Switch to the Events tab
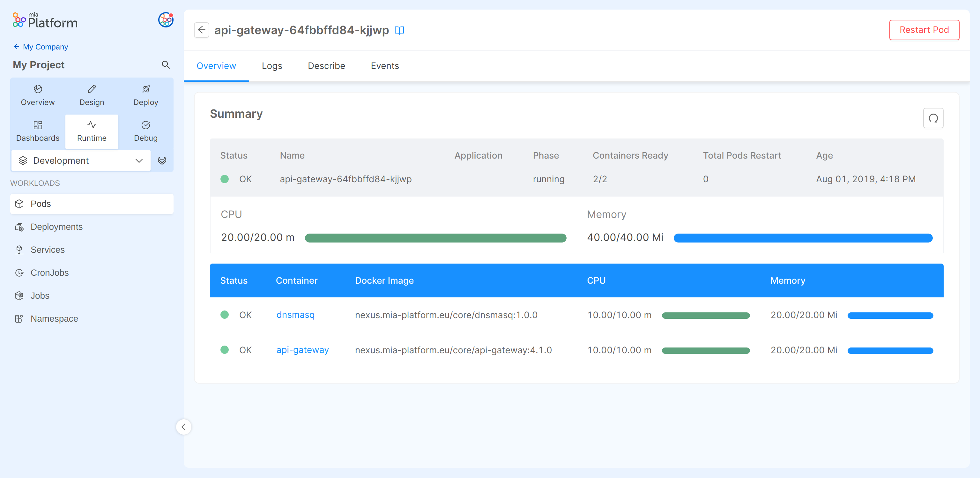 tap(385, 66)
